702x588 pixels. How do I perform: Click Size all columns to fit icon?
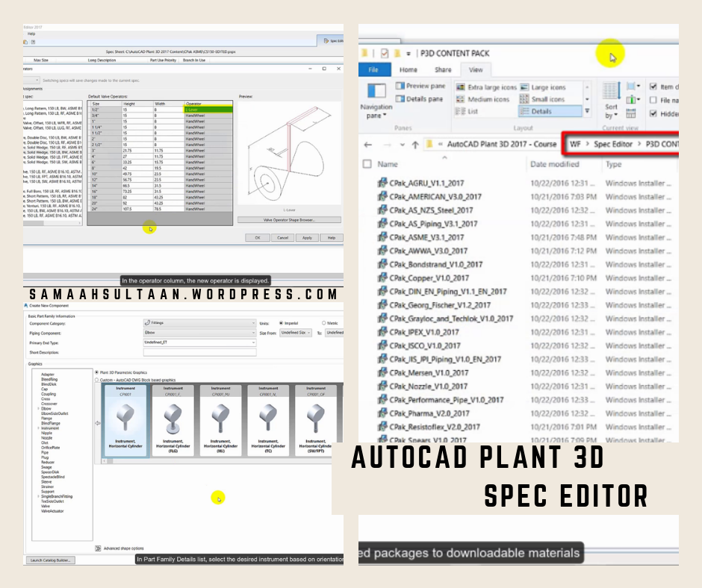coord(631,113)
